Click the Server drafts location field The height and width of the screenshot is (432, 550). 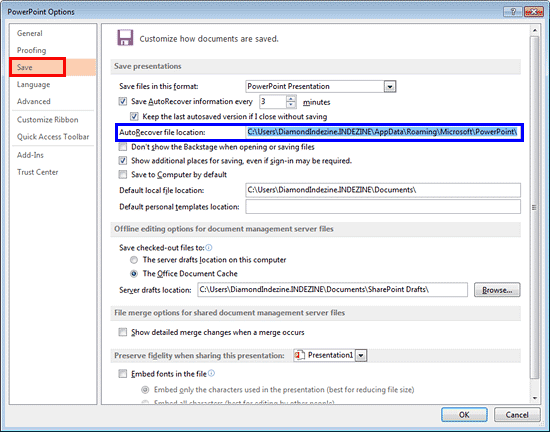click(x=332, y=290)
